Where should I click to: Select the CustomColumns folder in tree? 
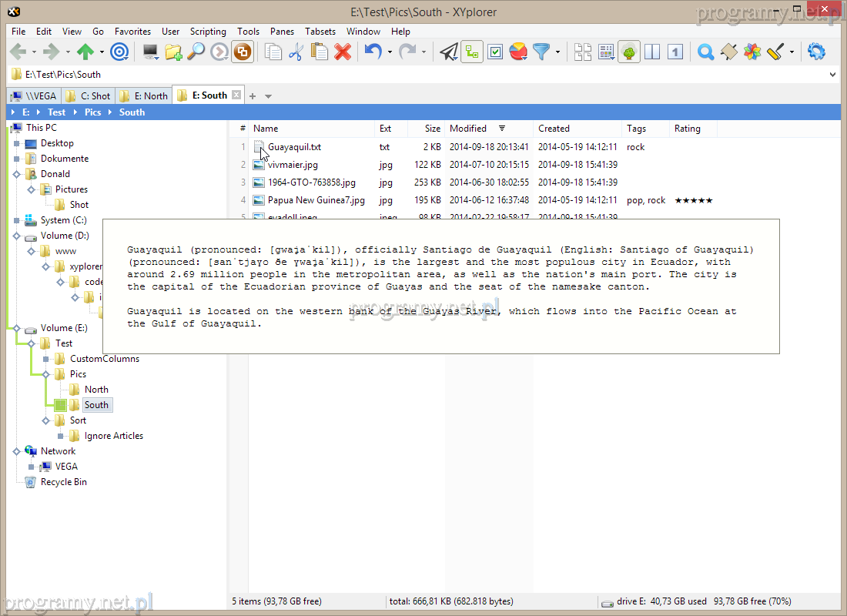pyautogui.click(x=105, y=359)
